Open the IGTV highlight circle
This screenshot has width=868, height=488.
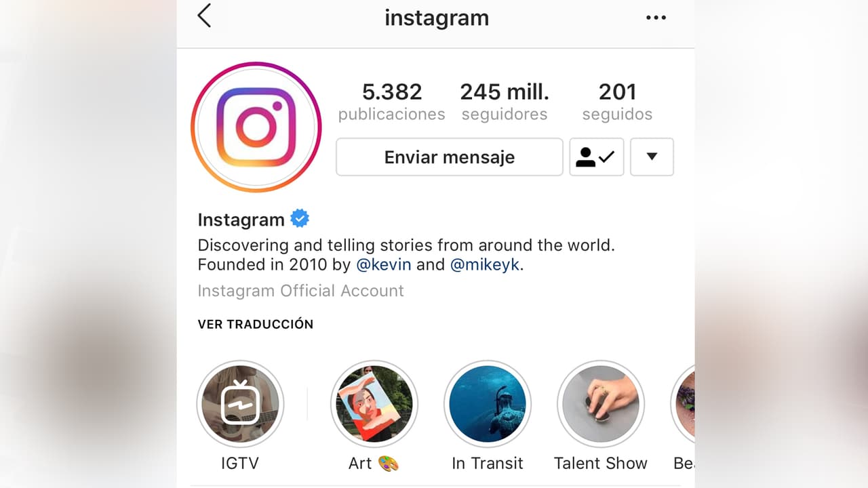[x=240, y=404]
